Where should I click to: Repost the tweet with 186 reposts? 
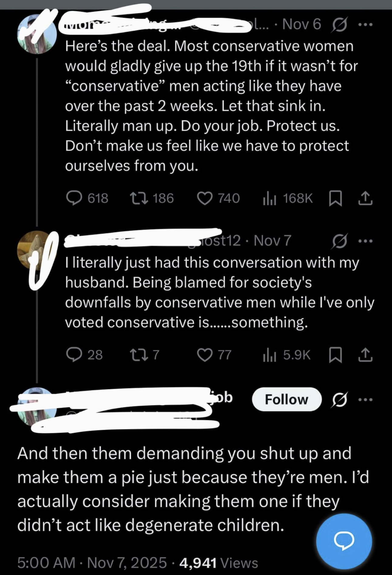point(139,198)
